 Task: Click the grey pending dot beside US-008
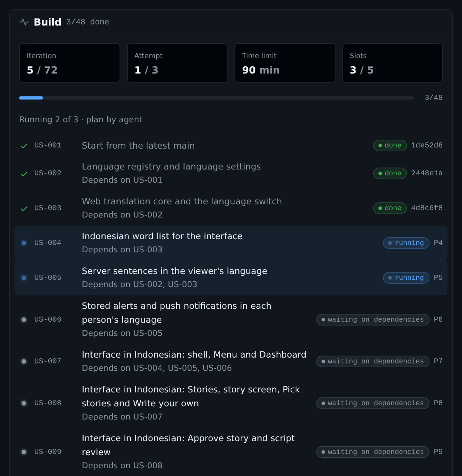tap(24, 403)
